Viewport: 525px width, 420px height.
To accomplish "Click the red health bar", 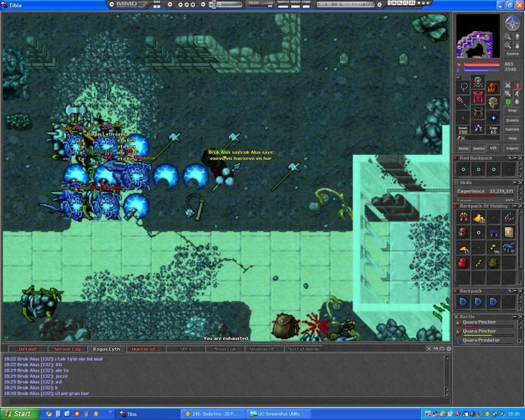I will point(482,64).
